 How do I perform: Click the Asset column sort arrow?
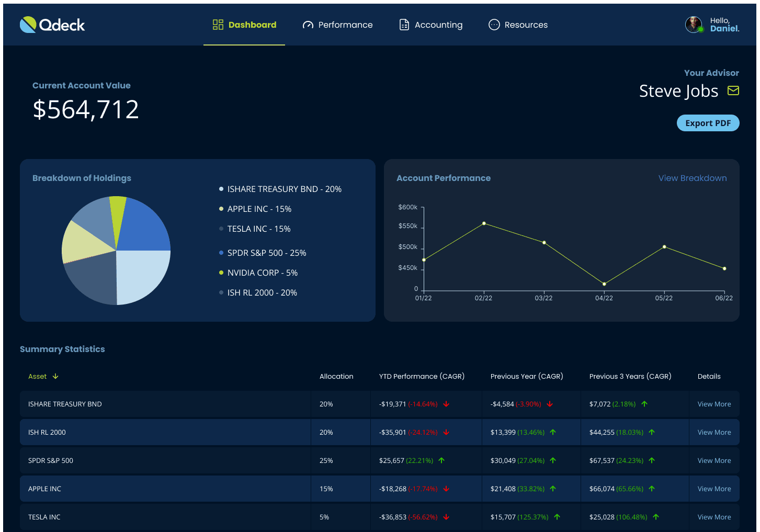point(55,376)
